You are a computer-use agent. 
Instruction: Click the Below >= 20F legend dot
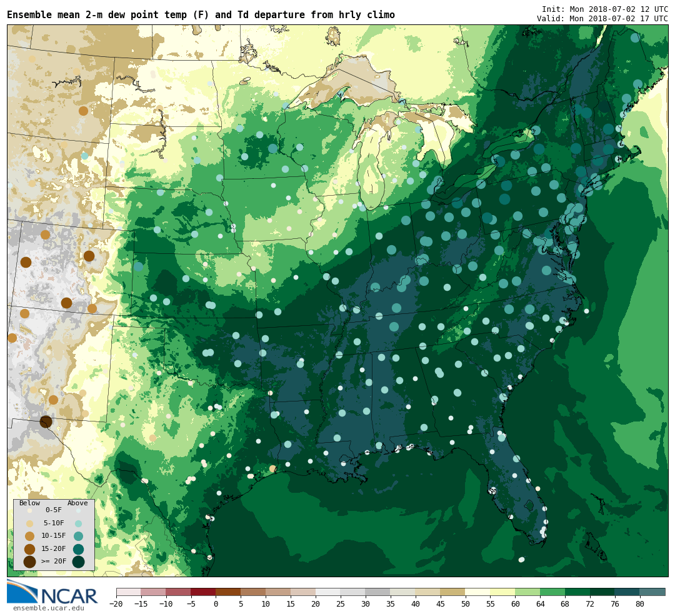pyautogui.click(x=29, y=562)
